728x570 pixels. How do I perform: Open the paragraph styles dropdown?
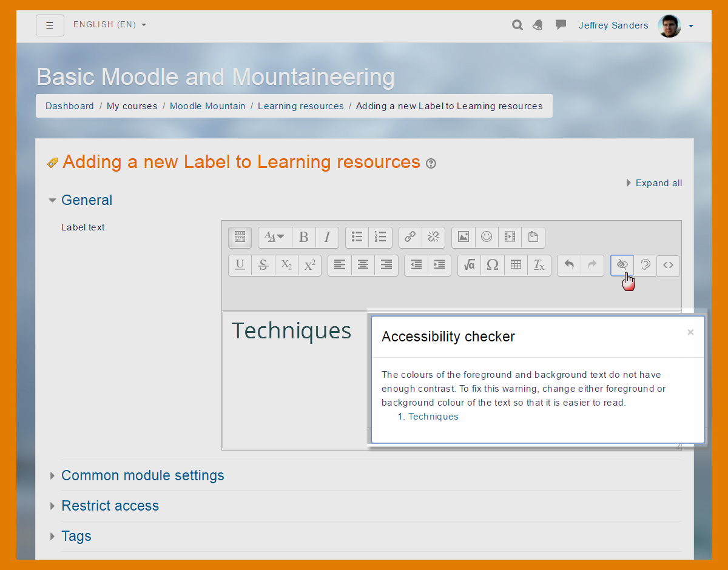click(275, 237)
